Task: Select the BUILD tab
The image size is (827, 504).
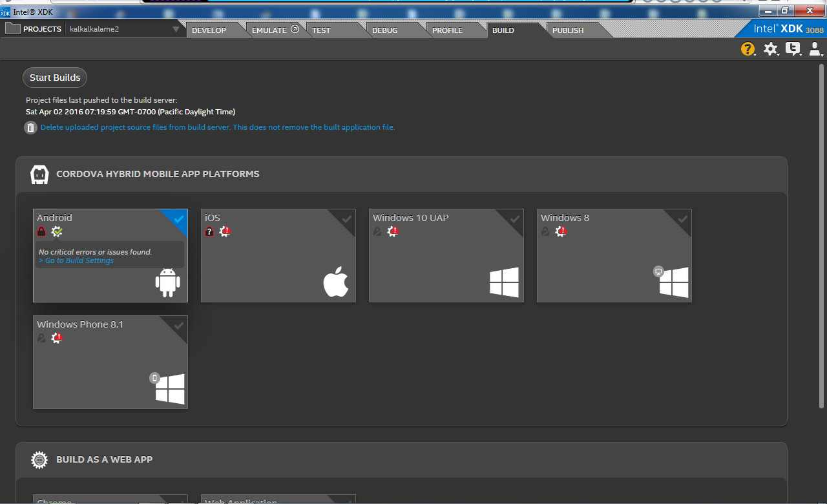Action: tap(503, 30)
